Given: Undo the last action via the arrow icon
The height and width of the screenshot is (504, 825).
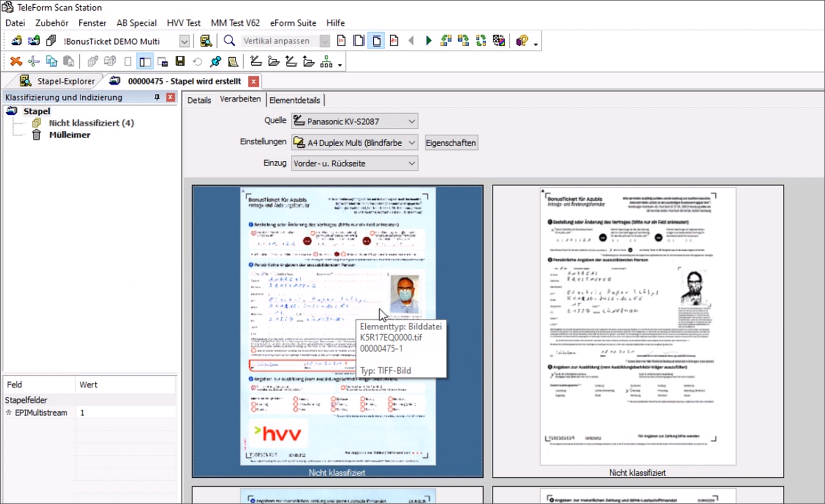Looking at the screenshot, I should pos(198,61).
